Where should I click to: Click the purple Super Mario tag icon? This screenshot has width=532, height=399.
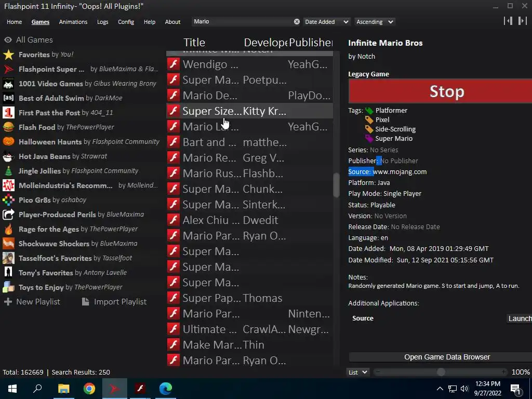(x=369, y=138)
